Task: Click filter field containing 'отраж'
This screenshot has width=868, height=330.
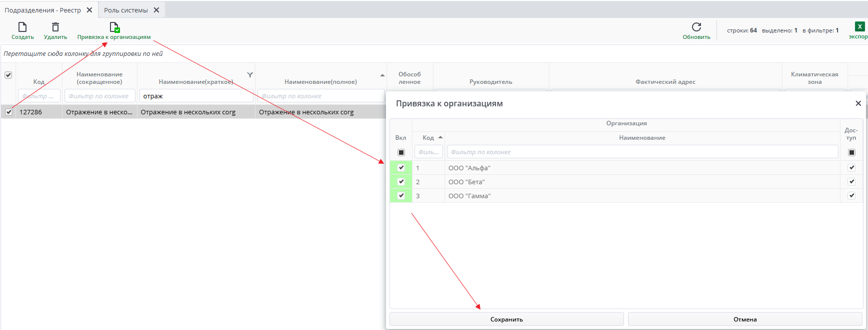Action: 196,96
